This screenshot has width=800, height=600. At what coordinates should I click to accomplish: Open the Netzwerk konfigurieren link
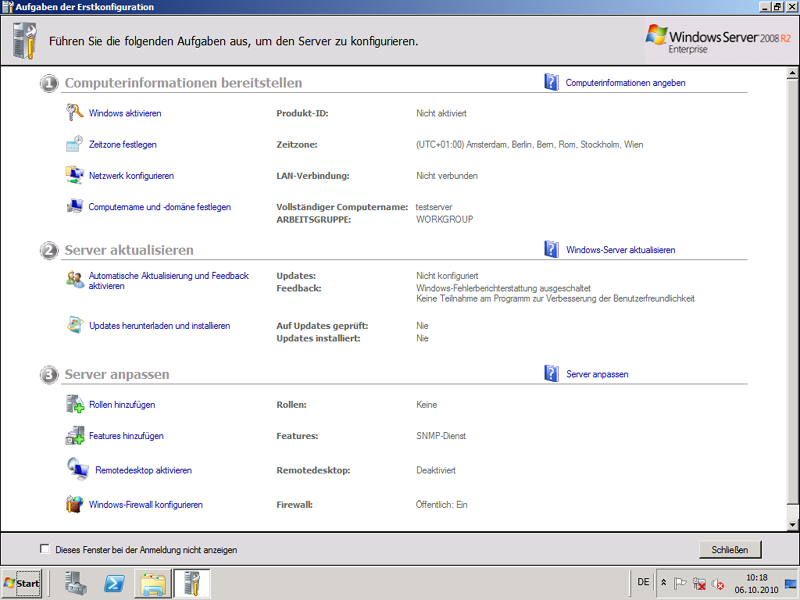tap(132, 176)
